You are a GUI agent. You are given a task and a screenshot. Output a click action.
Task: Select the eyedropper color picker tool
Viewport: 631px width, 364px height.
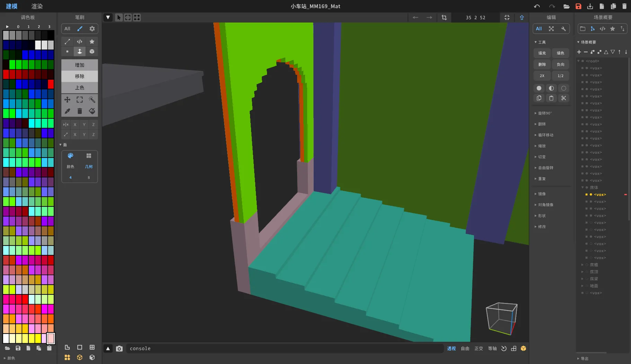pyautogui.click(x=67, y=111)
